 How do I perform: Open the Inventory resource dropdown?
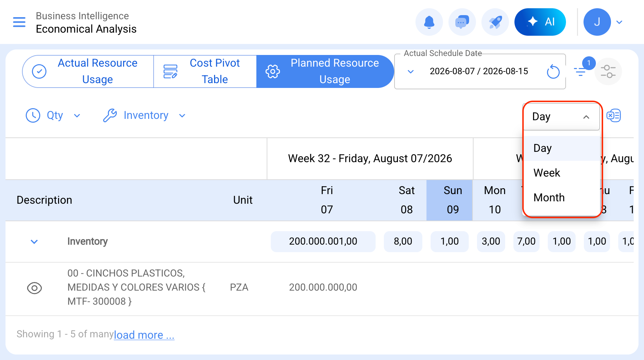pos(144,115)
